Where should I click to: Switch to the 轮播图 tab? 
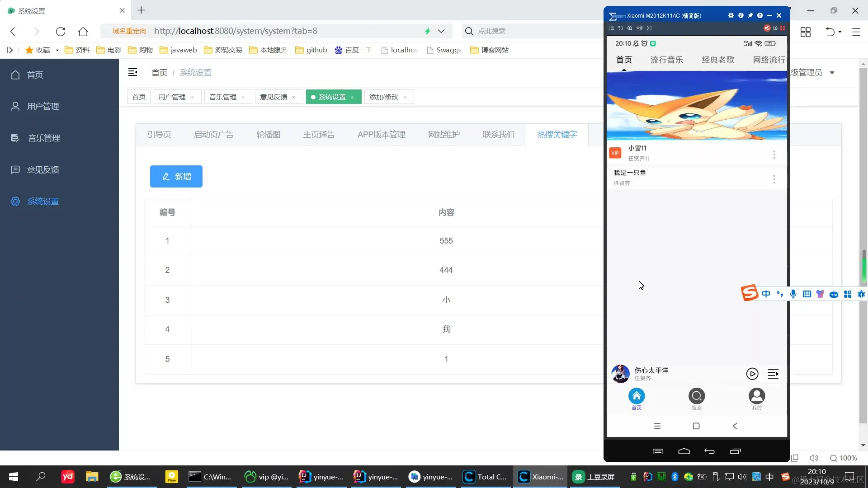point(268,135)
